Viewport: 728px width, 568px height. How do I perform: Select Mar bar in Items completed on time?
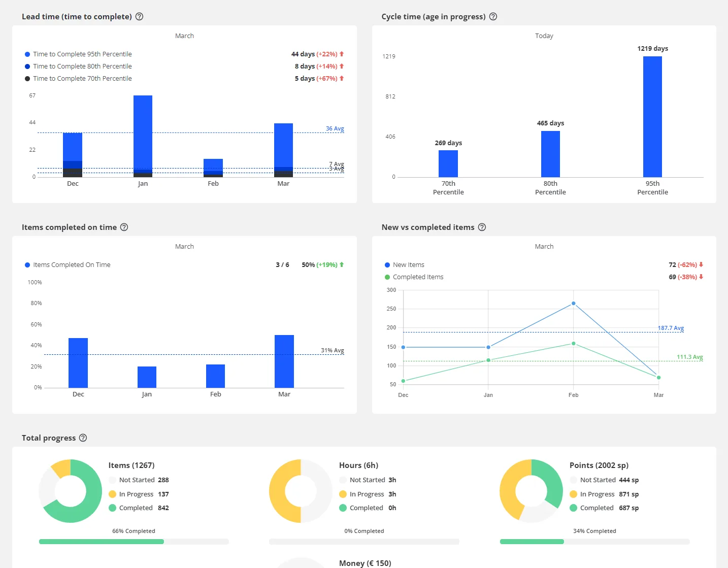[284, 361]
